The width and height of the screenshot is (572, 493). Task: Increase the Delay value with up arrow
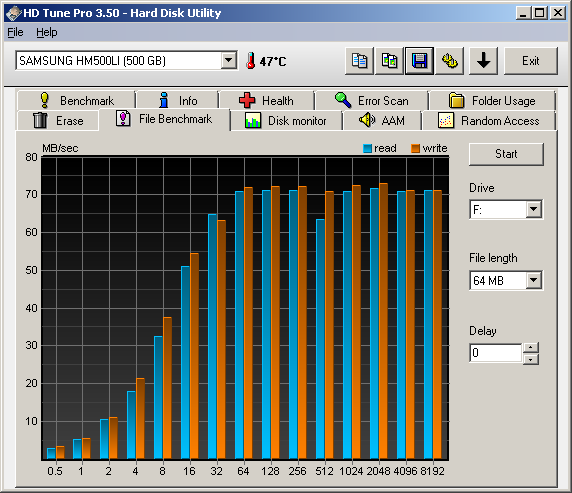coord(531,347)
